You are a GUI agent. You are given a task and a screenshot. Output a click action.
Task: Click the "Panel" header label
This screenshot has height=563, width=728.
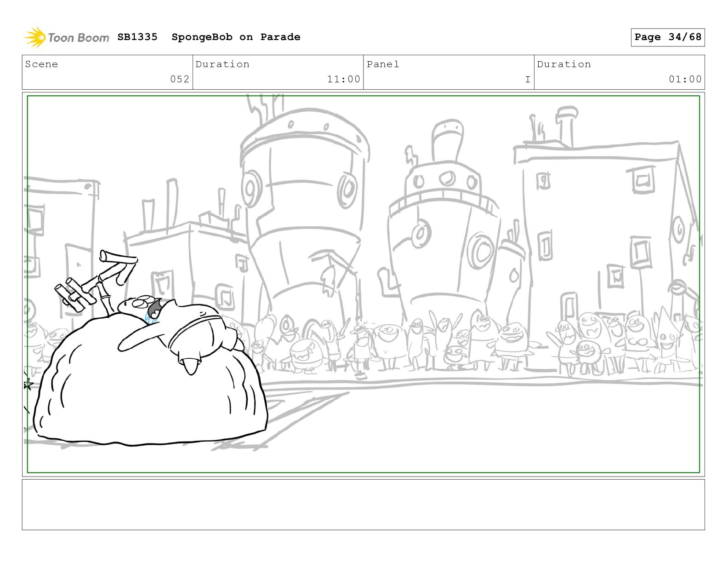[383, 64]
